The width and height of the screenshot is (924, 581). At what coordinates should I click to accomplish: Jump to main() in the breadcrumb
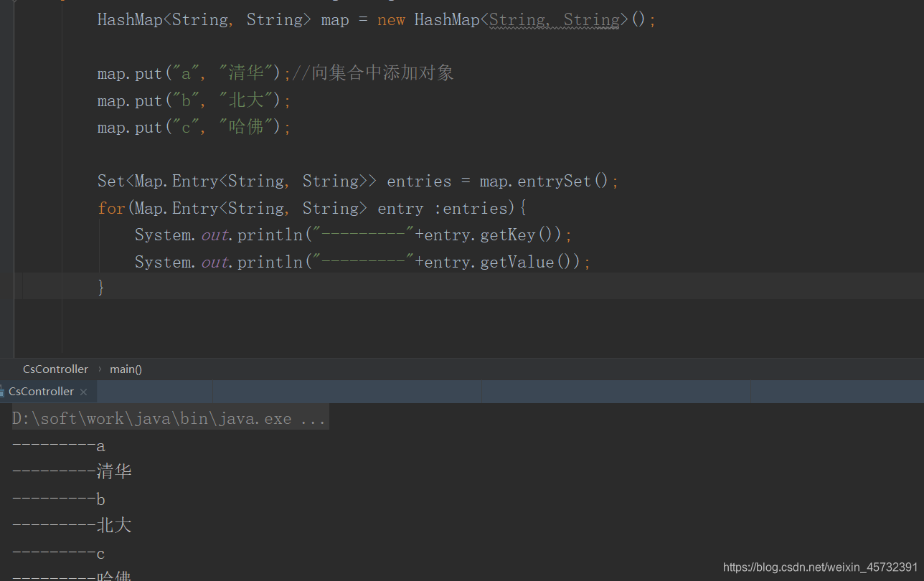[x=126, y=369]
